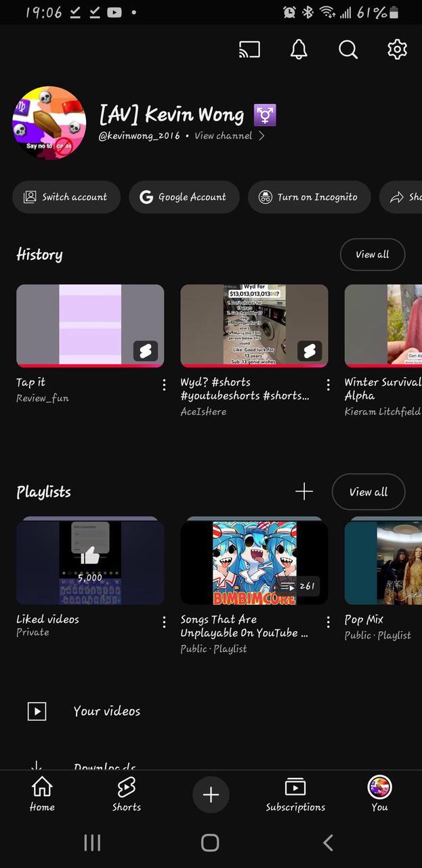
Task: Open Your videos menu item
Action: [211, 711]
